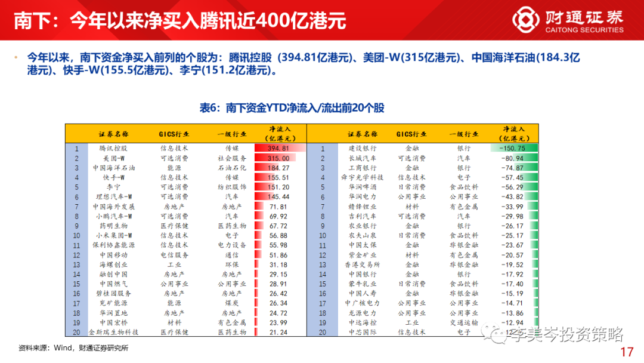Select the 中国燃气 cell

(x=113, y=284)
